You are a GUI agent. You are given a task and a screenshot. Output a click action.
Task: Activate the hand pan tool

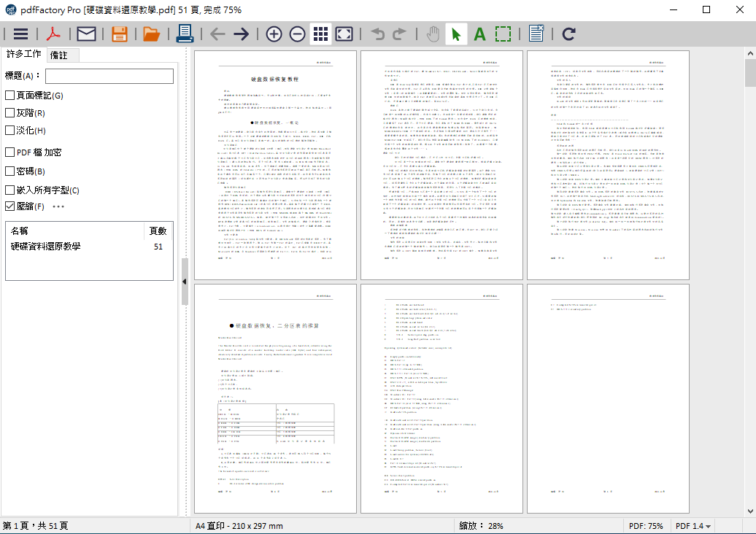[433, 34]
